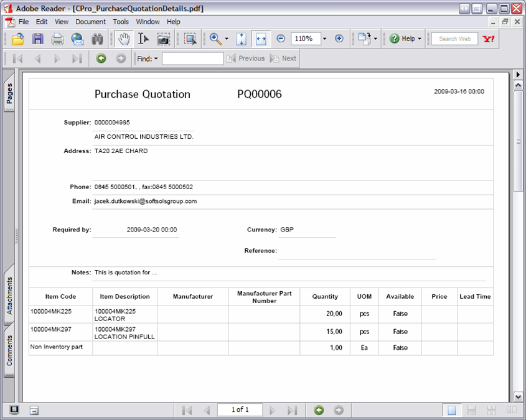Select the Hand tool

(x=124, y=39)
